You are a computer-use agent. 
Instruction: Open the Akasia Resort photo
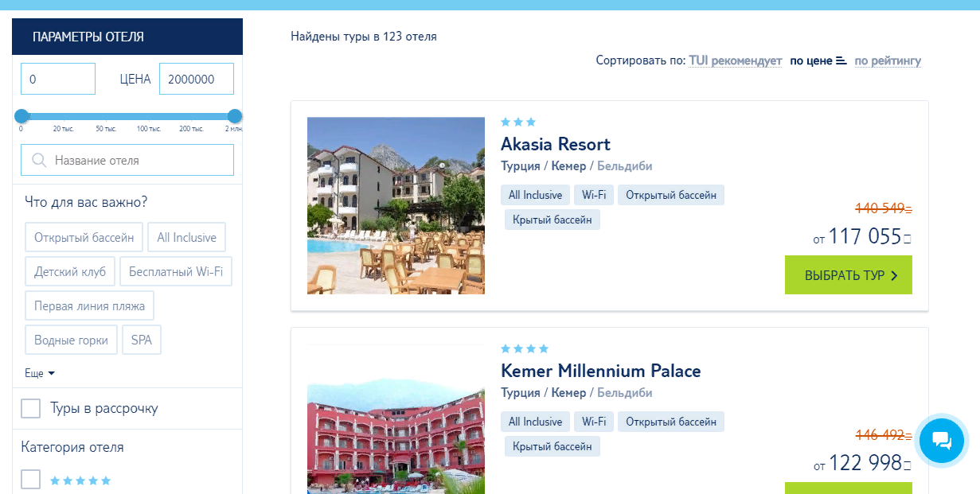point(396,206)
